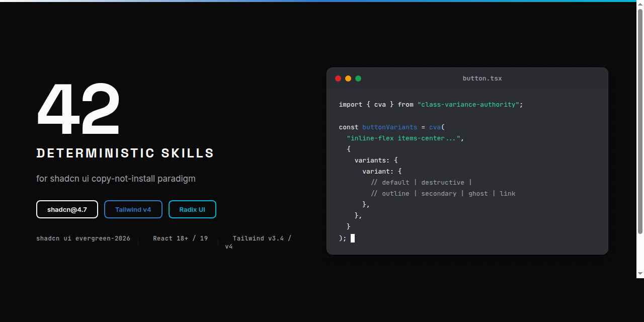Click the scrollbar down arrow

[x=640, y=274]
